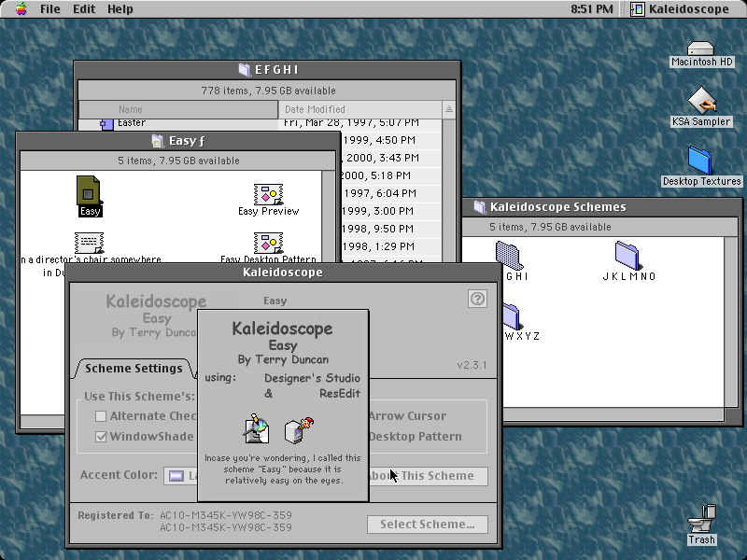This screenshot has width=747, height=560.
Task: Select the Easy Desktop Pattern file icon
Action: point(268,243)
